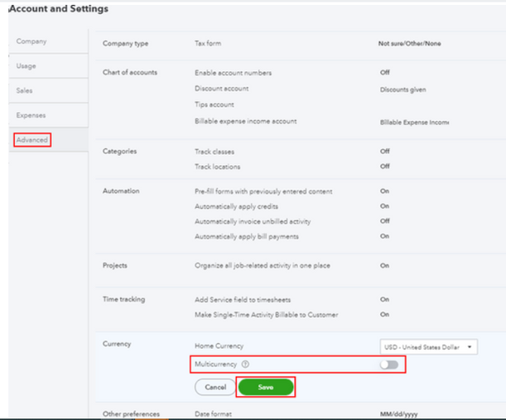Open the Usage tab
The image size is (506, 420).
point(27,65)
